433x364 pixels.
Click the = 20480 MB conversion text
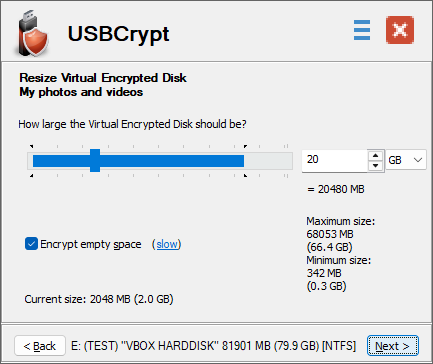(x=336, y=189)
